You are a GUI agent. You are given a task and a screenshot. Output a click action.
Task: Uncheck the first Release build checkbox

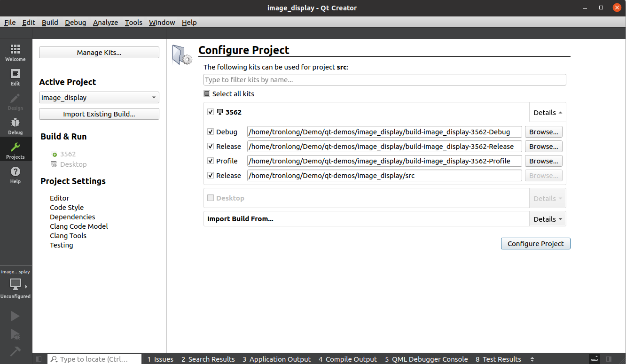(x=210, y=147)
